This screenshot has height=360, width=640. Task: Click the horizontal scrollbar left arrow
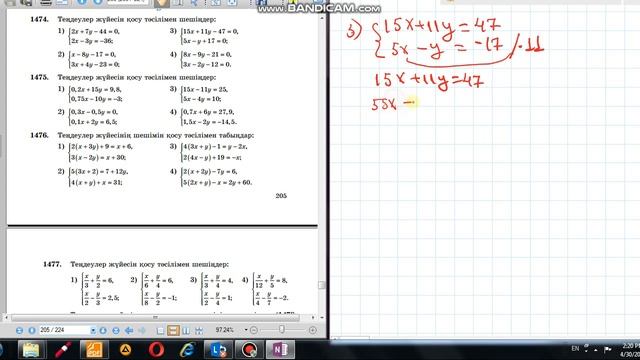(x=7, y=317)
